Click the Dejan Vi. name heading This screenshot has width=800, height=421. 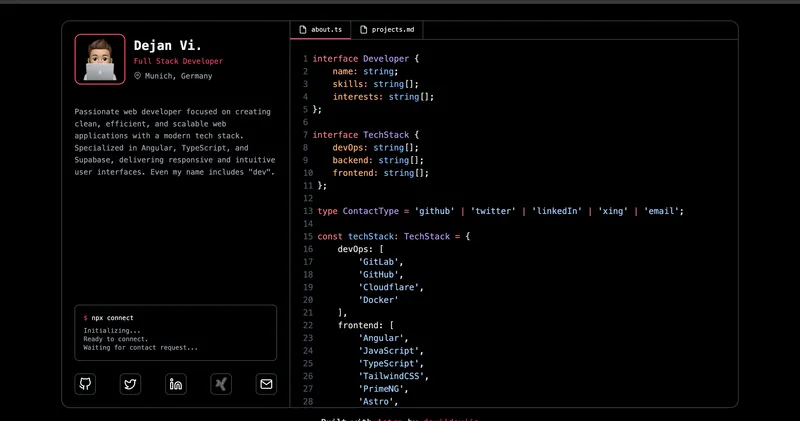click(167, 46)
